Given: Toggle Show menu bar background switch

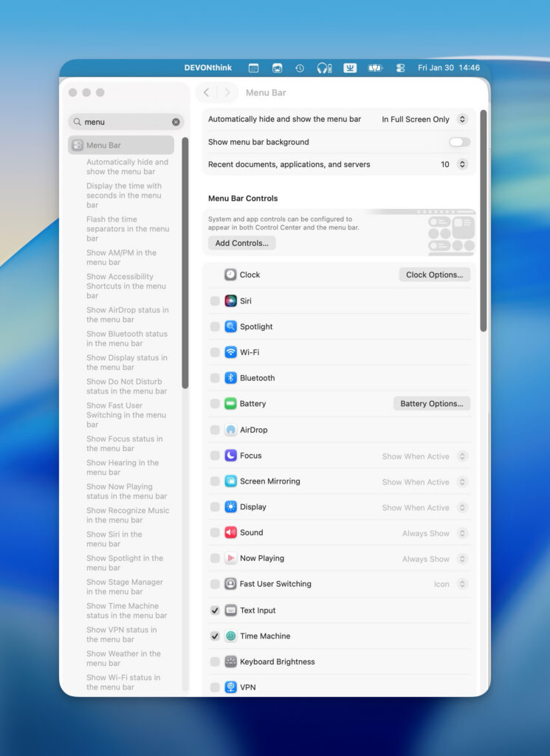Looking at the screenshot, I should click(x=459, y=142).
